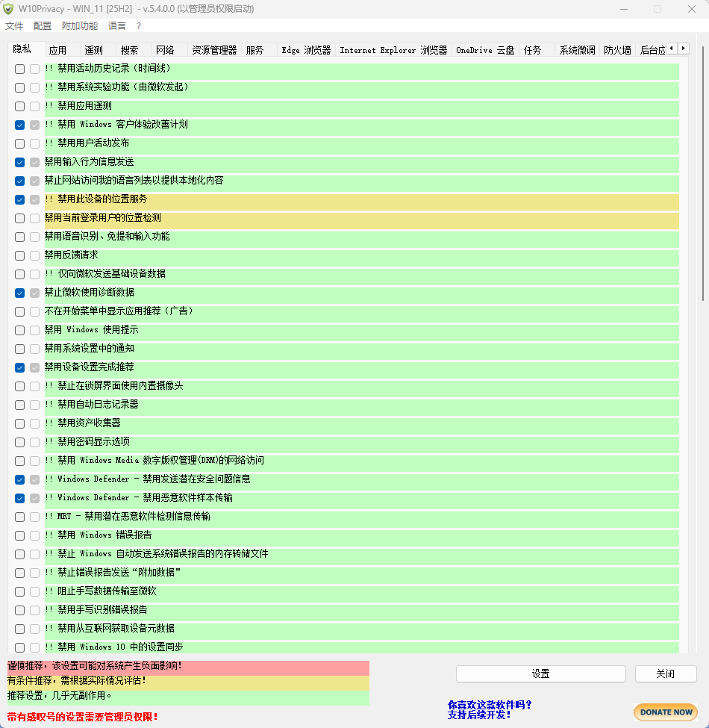Open the 配置 menu
Screen dimensions: 709x728
(43, 26)
